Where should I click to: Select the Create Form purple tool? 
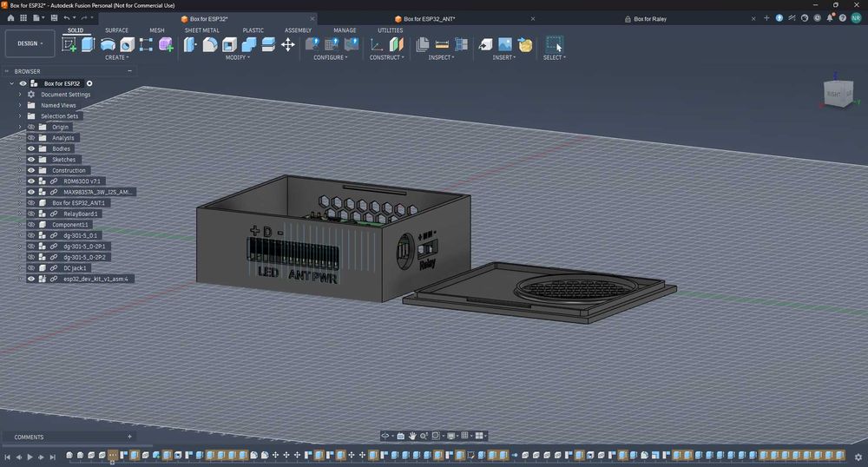point(166,44)
